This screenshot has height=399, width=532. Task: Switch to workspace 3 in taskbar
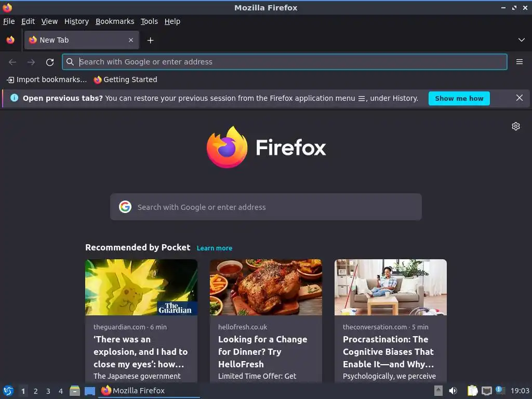(48, 391)
